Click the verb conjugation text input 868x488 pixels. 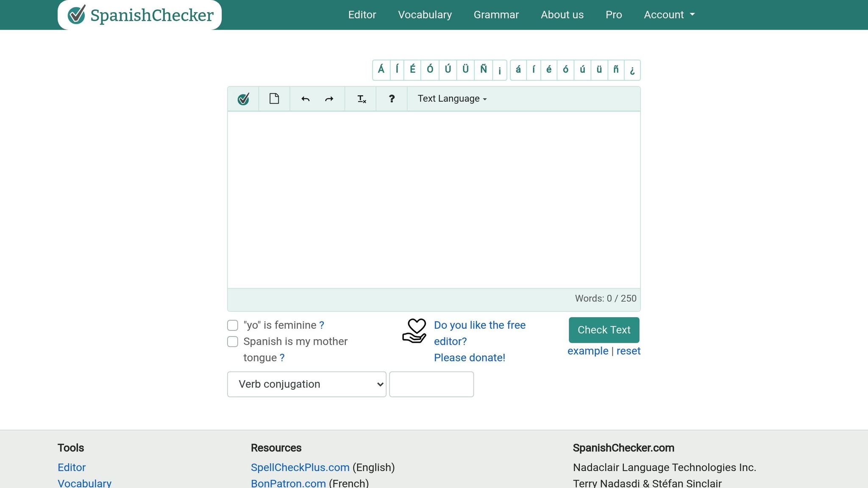click(431, 384)
